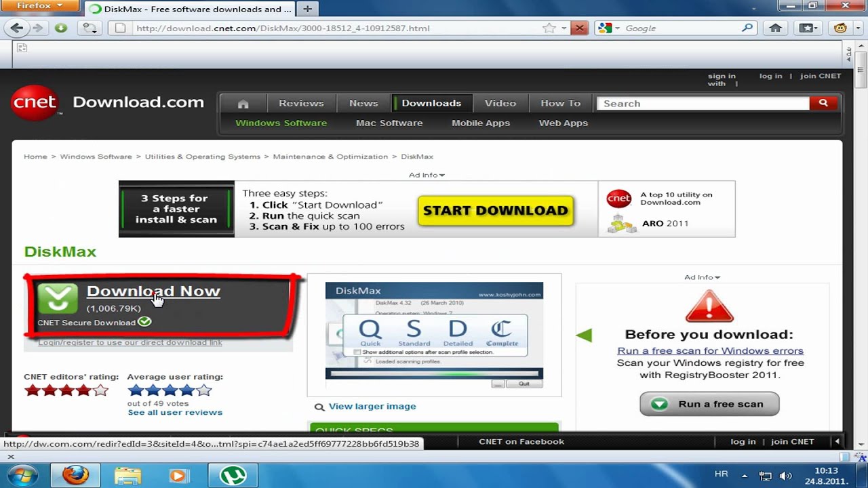Open the How To navigation tab
Viewport: 868px width, 488px height.
[x=560, y=103]
